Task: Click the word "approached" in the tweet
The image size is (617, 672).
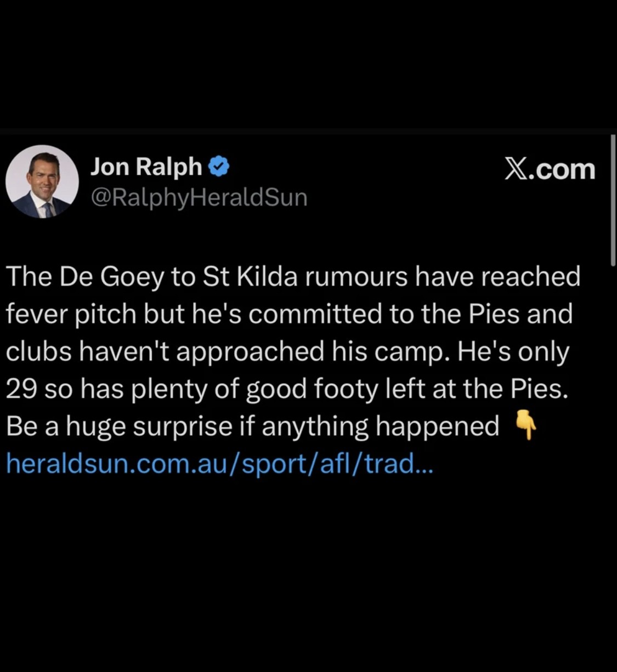Action: [x=250, y=351]
